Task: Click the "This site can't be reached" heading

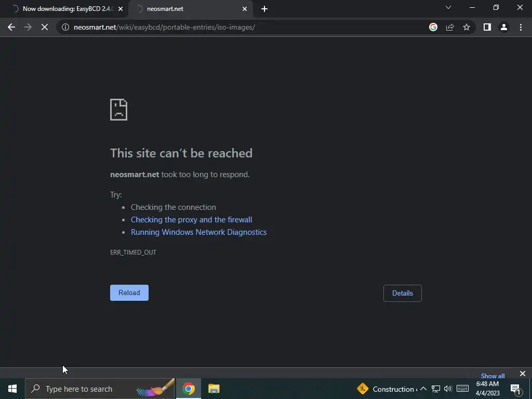Action: click(181, 153)
